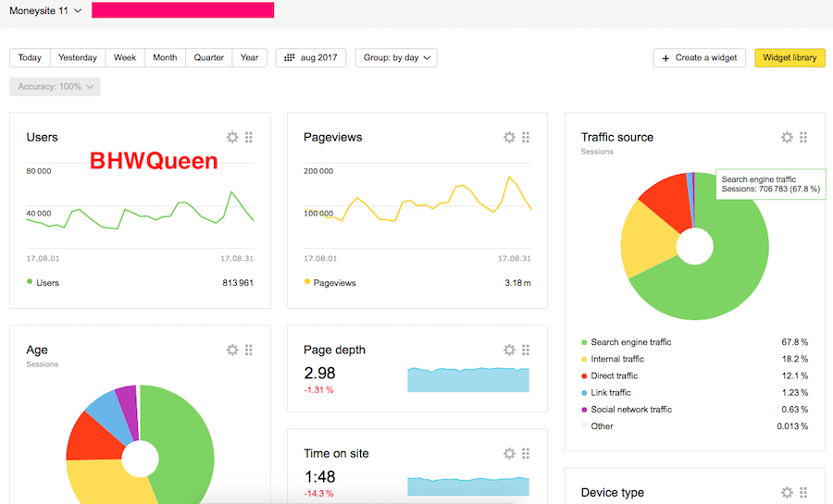Click the Traffic source widget title
The image size is (833, 504).
(x=617, y=138)
